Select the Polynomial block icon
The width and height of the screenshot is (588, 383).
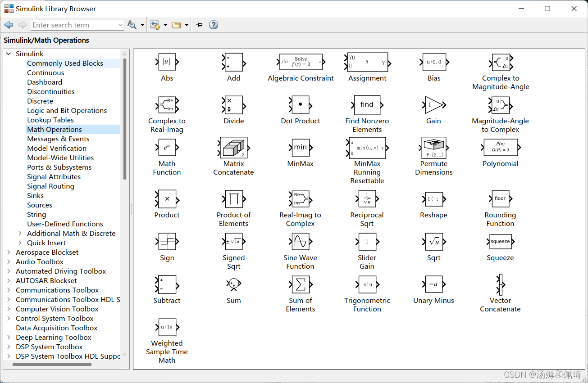[x=500, y=148]
